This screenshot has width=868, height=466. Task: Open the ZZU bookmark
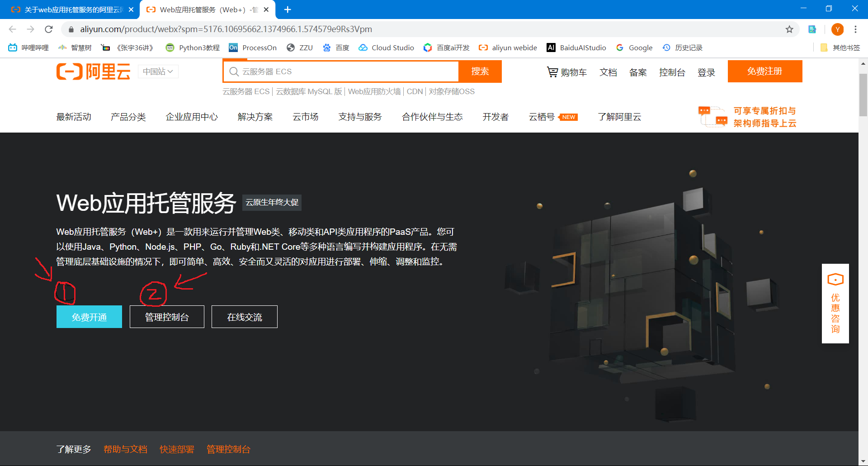pos(300,48)
